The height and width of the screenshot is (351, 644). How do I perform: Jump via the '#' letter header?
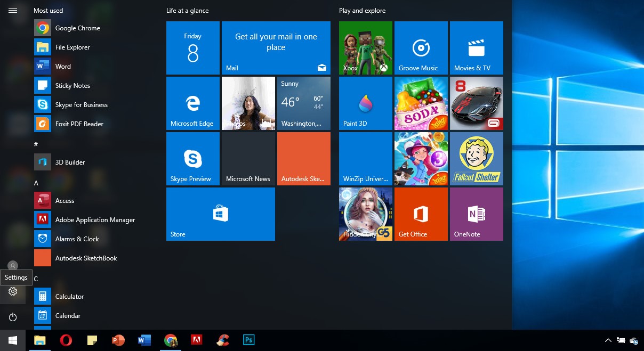(36, 144)
